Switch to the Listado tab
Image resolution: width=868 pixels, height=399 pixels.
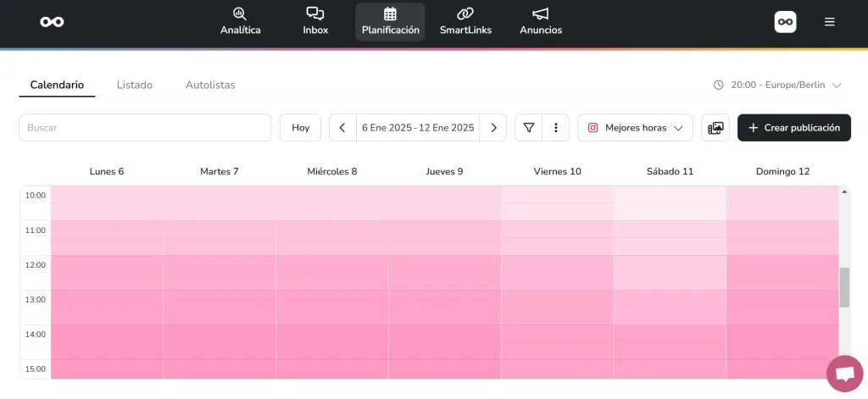[x=135, y=85]
